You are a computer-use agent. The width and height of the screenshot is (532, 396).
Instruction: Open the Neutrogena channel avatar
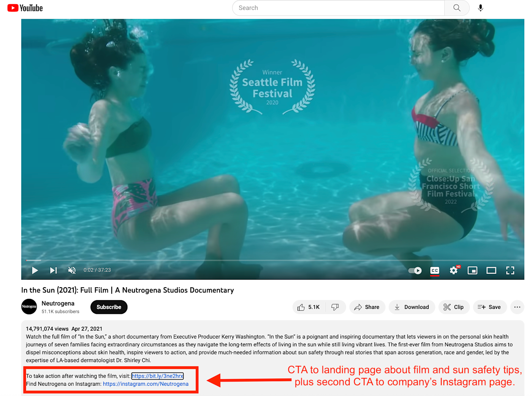29,307
